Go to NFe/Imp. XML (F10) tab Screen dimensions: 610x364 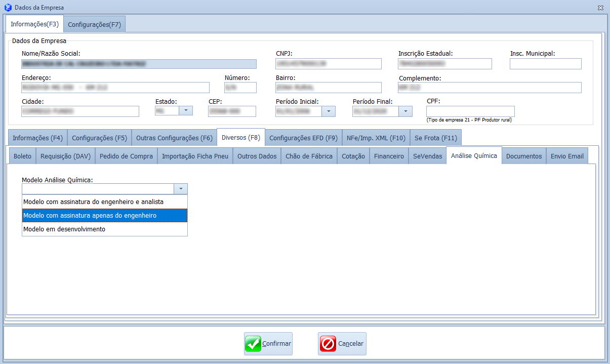tap(376, 138)
